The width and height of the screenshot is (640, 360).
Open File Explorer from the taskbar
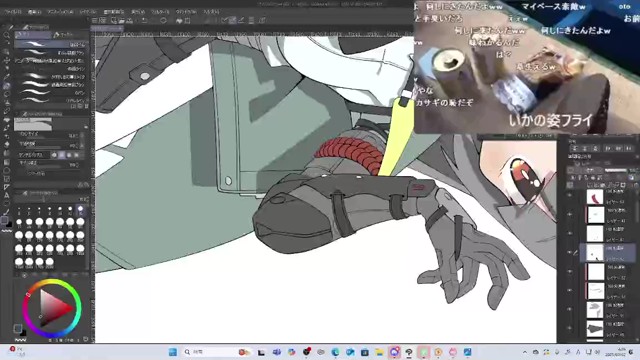pyautogui.click(x=380, y=352)
